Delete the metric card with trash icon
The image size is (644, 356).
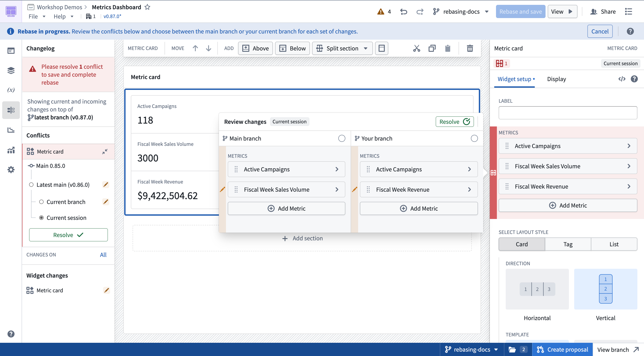[470, 48]
